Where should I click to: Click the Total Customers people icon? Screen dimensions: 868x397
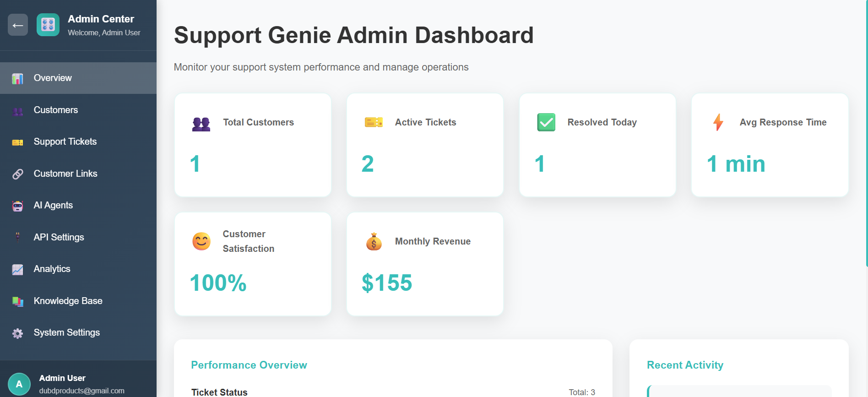pos(201,124)
